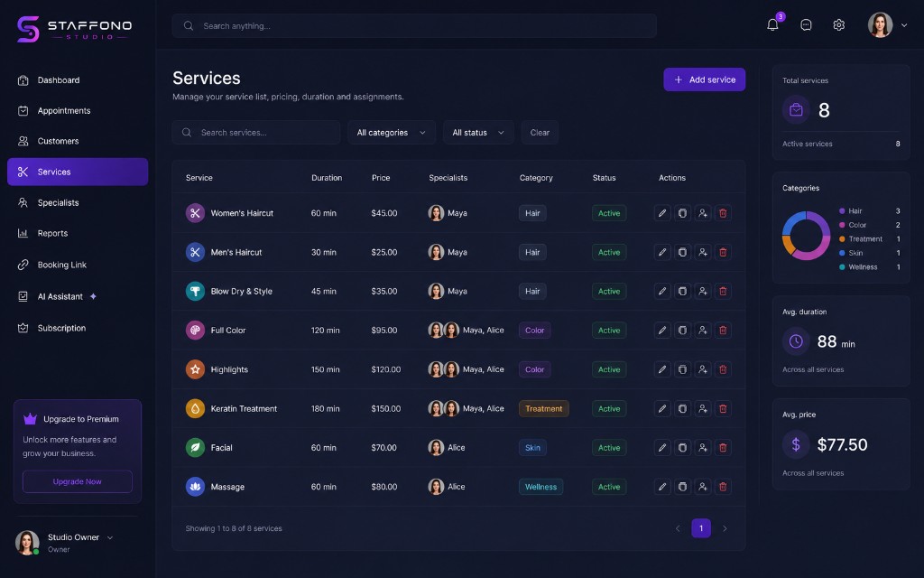Click the Staffono Studio logo
The image size is (924, 578).
[74, 28]
